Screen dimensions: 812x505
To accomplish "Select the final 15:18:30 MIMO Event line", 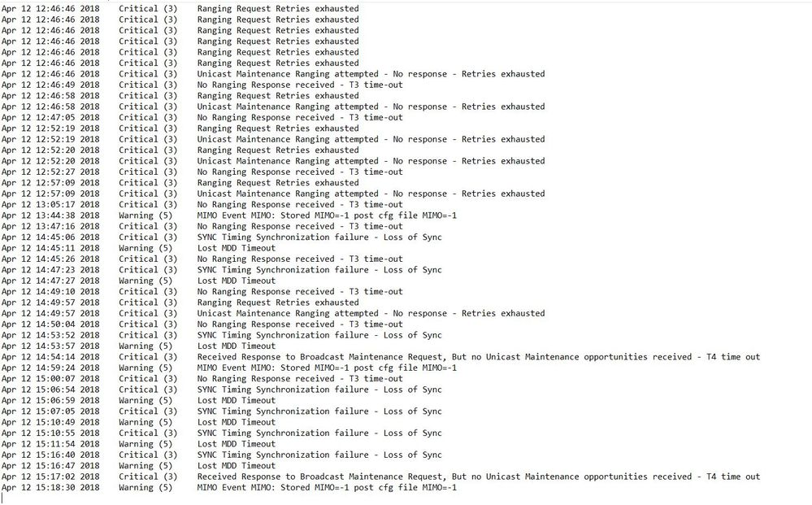I will [327, 488].
